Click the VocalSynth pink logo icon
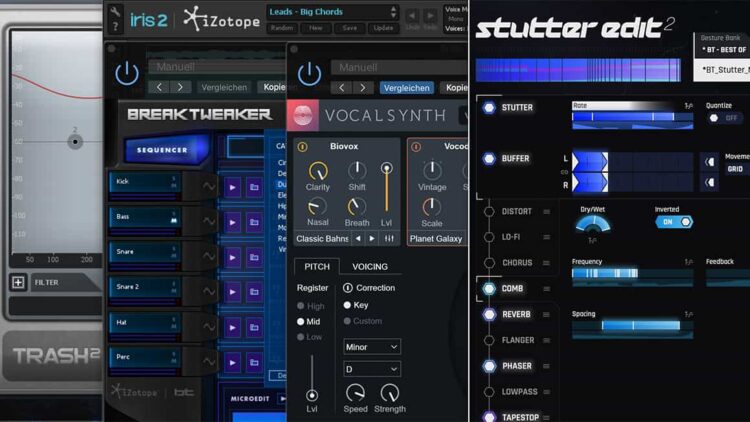Viewport: 750px width, 422px height. pyautogui.click(x=302, y=115)
